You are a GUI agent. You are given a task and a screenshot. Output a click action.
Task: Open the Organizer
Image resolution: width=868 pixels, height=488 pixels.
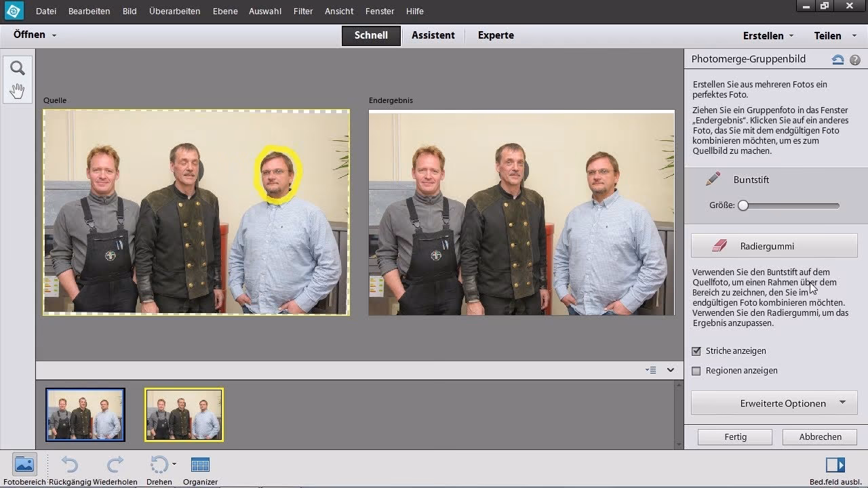click(x=200, y=465)
